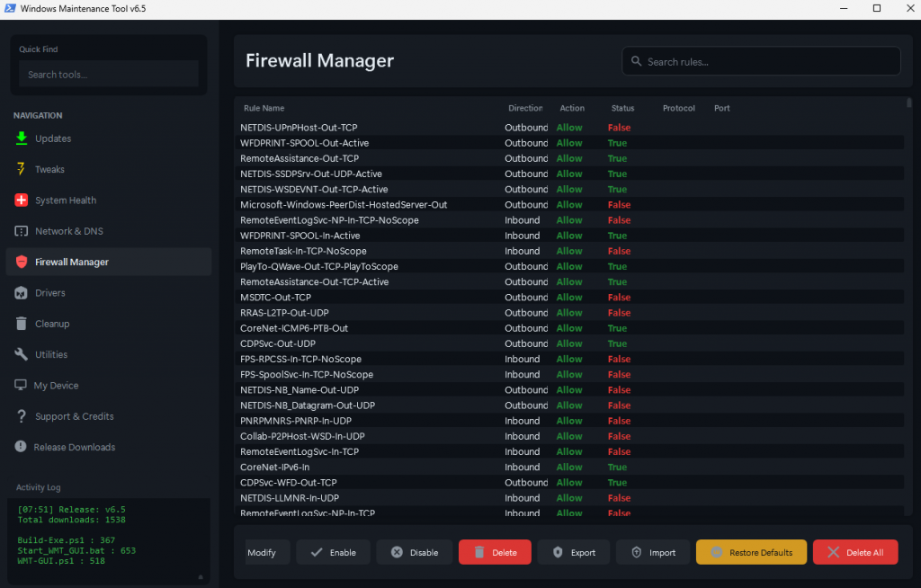The image size is (921, 588).
Task: Select rule MSDTC-Out-TCP
Action: tap(569, 298)
